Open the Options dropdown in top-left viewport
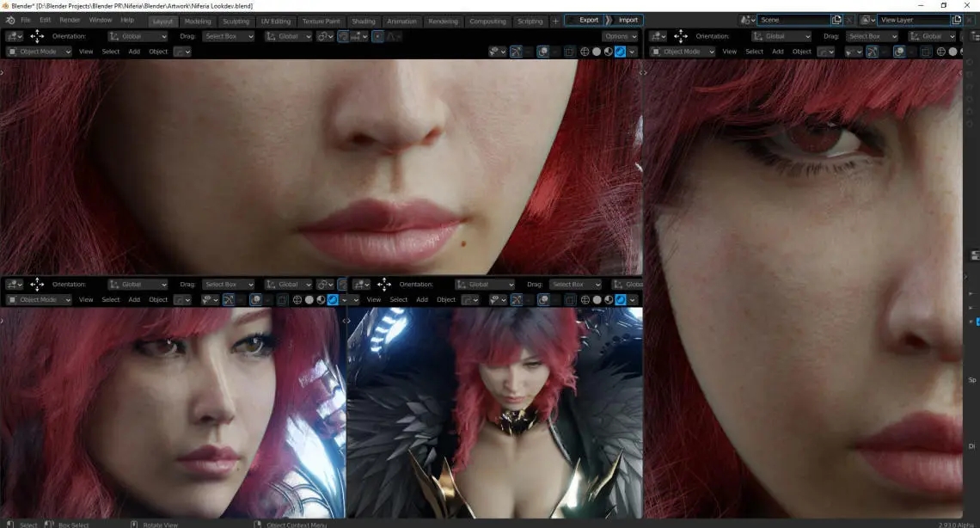980x528 pixels. 620,36
